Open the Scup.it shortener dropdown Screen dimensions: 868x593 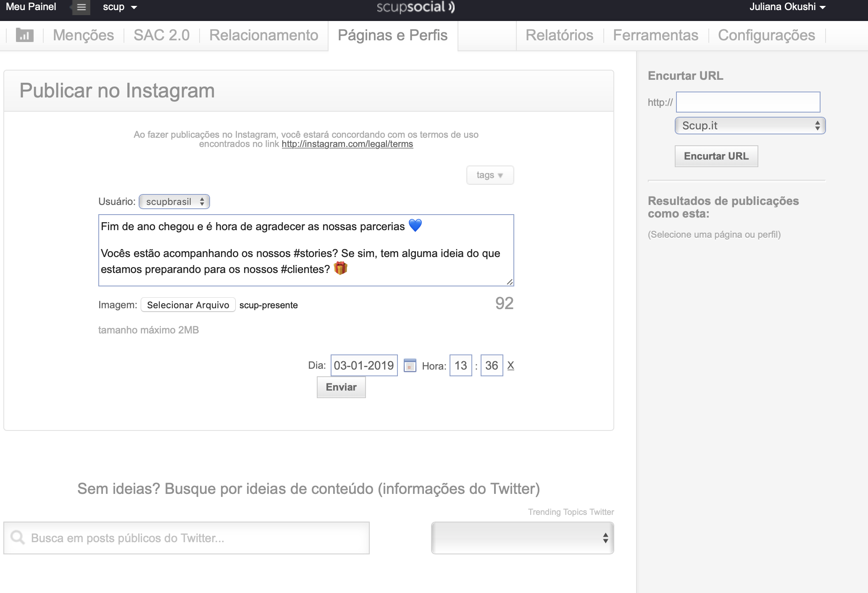click(750, 126)
